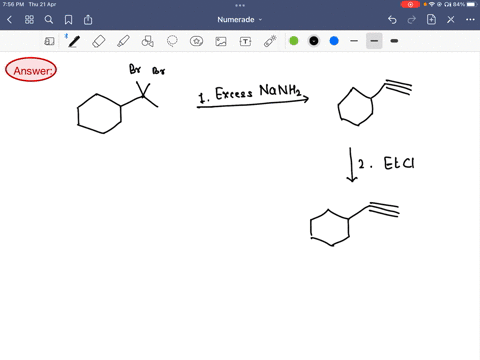Select the Shapes tool
This screenshot has height=360, width=480.
(148, 41)
